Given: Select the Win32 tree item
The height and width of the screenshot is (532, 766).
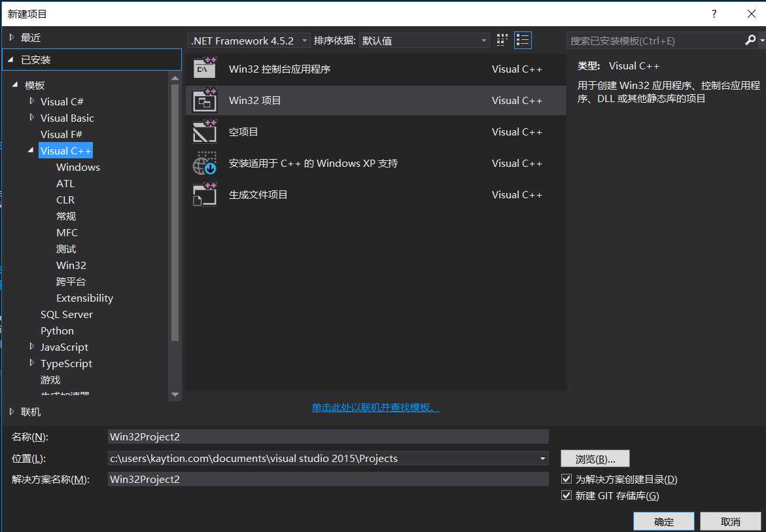Looking at the screenshot, I should (x=71, y=265).
